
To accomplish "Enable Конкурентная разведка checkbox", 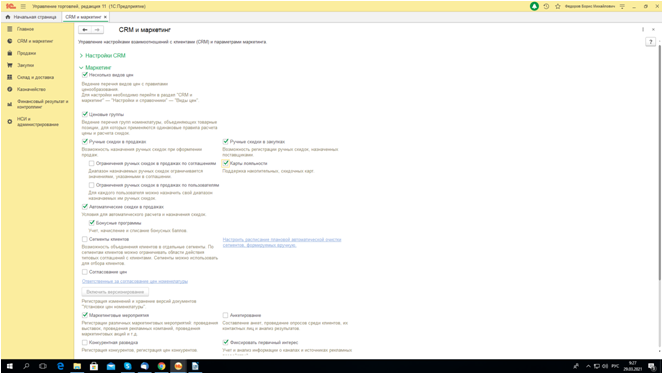I will pyautogui.click(x=85, y=342).
